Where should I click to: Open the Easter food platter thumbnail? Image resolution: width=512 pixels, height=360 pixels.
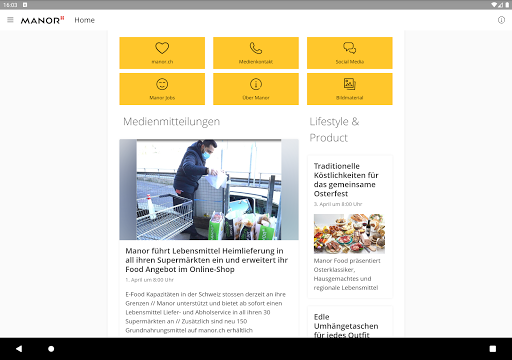[x=349, y=234]
